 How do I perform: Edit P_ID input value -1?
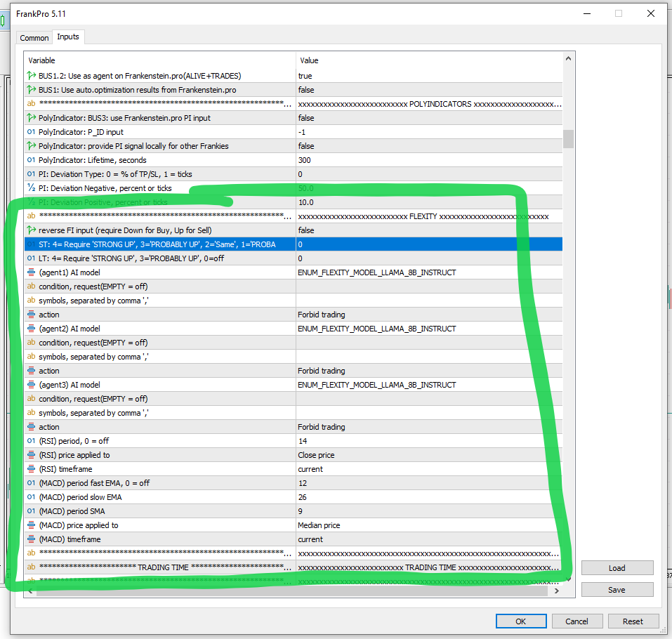pos(429,132)
